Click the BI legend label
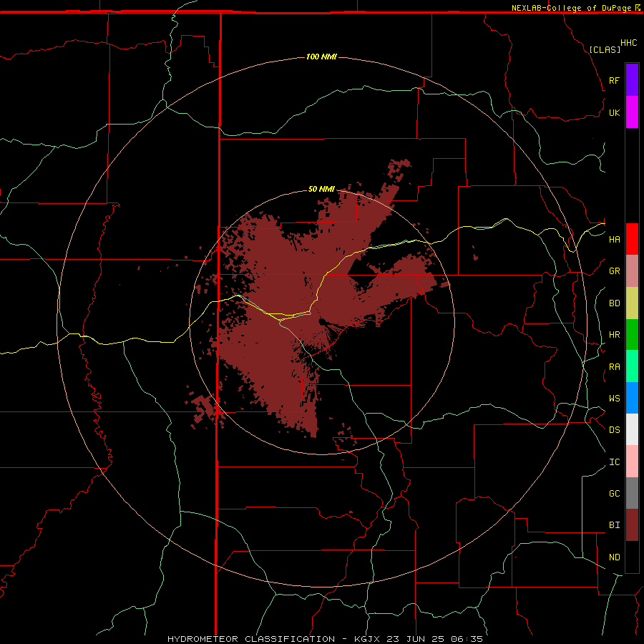 (614, 525)
